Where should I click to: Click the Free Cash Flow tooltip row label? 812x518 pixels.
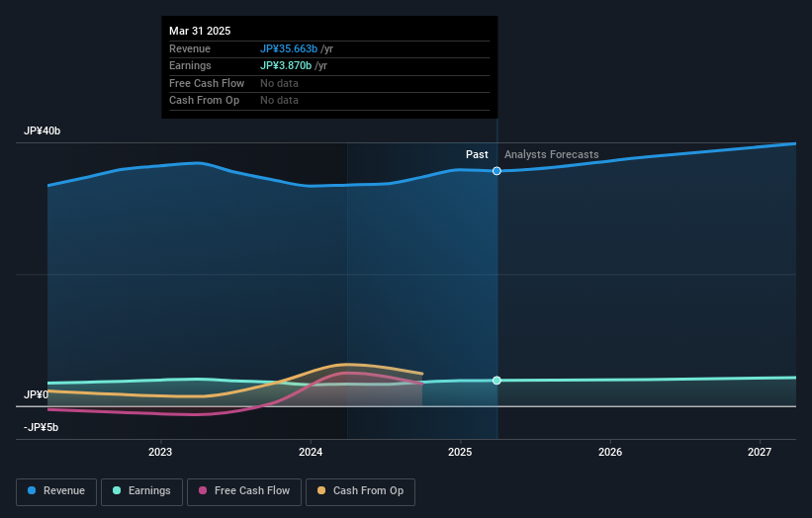coord(207,83)
